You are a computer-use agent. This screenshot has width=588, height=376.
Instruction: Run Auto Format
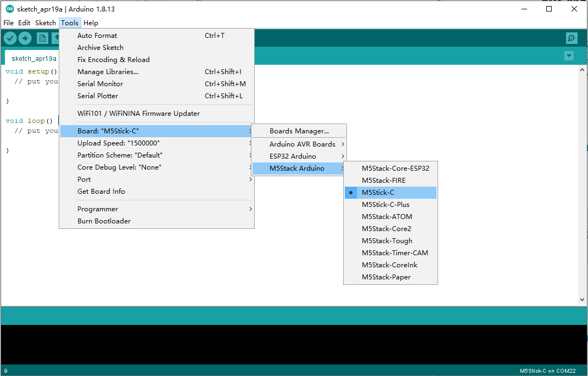(x=157, y=36)
